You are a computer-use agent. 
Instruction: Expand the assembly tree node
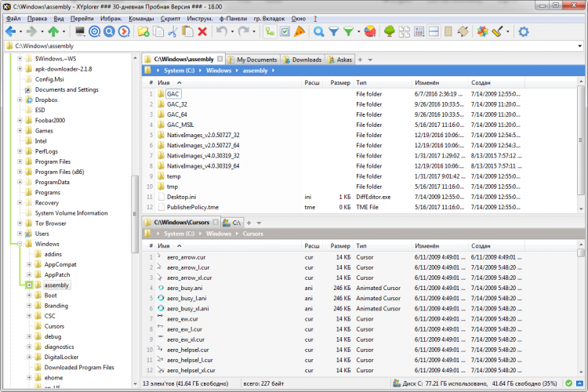29,285
